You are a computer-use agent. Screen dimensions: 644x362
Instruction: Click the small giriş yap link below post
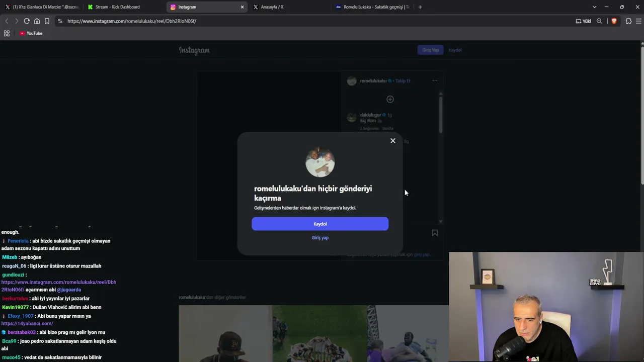point(422,254)
